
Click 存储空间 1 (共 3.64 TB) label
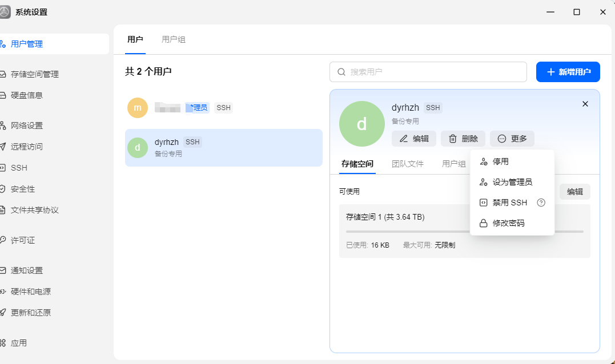click(x=385, y=217)
